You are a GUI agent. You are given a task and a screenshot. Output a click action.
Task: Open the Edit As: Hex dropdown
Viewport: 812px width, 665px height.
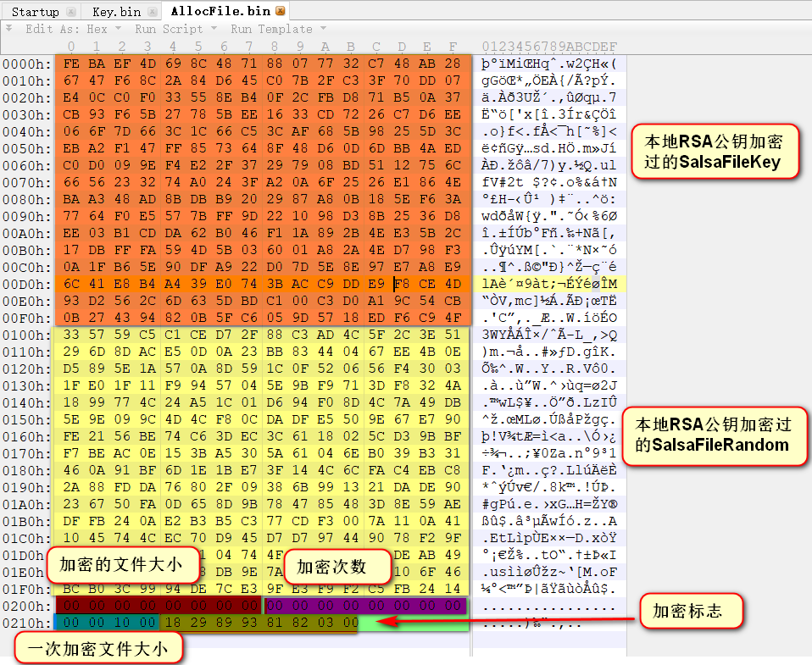pyautogui.click(x=73, y=29)
